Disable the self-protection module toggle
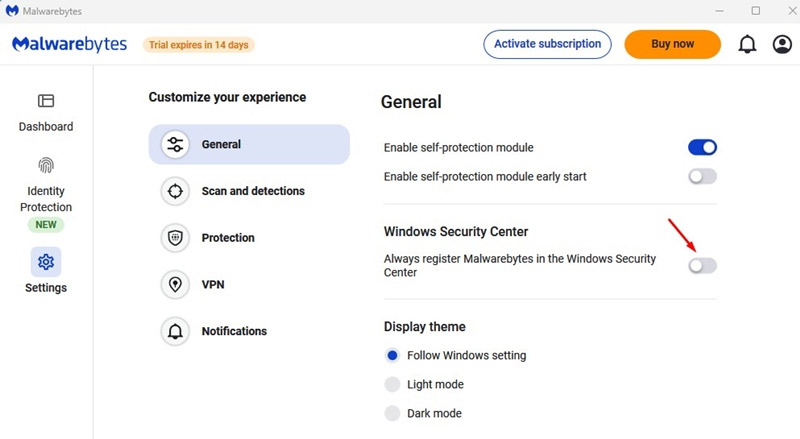This screenshot has height=439, width=800. click(x=702, y=148)
